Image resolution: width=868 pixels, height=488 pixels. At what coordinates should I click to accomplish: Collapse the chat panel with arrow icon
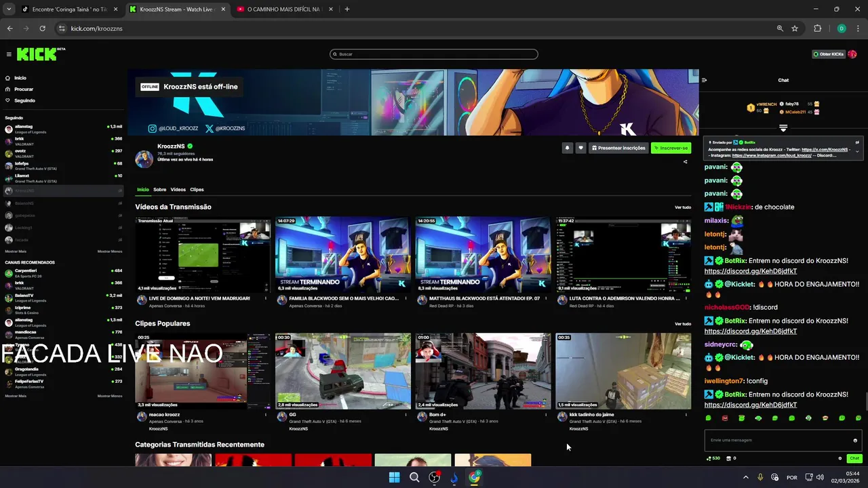(x=704, y=80)
